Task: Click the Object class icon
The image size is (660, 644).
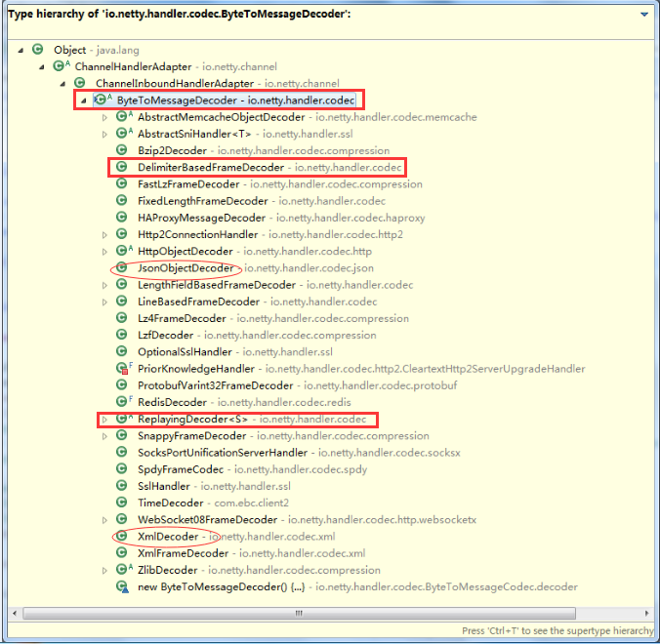Action: [x=38, y=50]
